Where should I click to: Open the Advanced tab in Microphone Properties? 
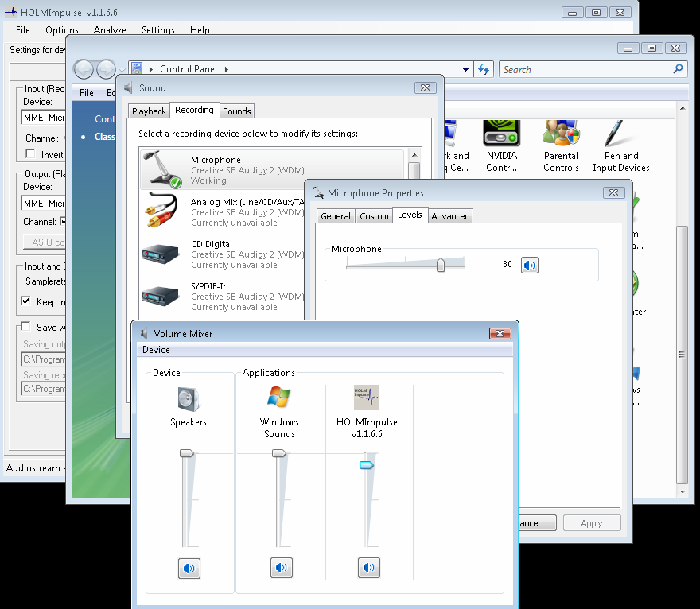point(450,216)
